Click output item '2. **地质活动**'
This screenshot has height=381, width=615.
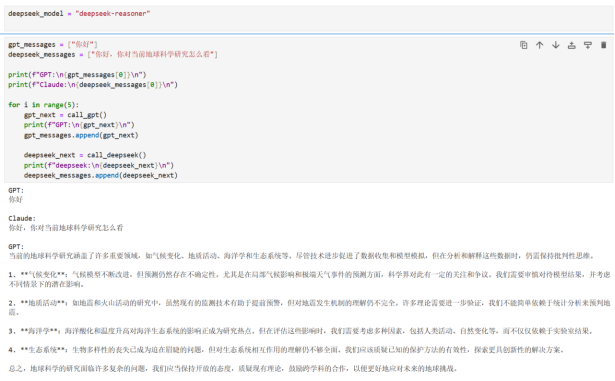tap(309, 308)
